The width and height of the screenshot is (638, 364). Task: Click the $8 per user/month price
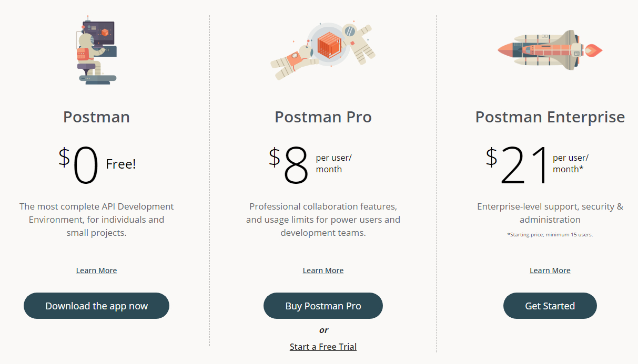(x=310, y=165)
